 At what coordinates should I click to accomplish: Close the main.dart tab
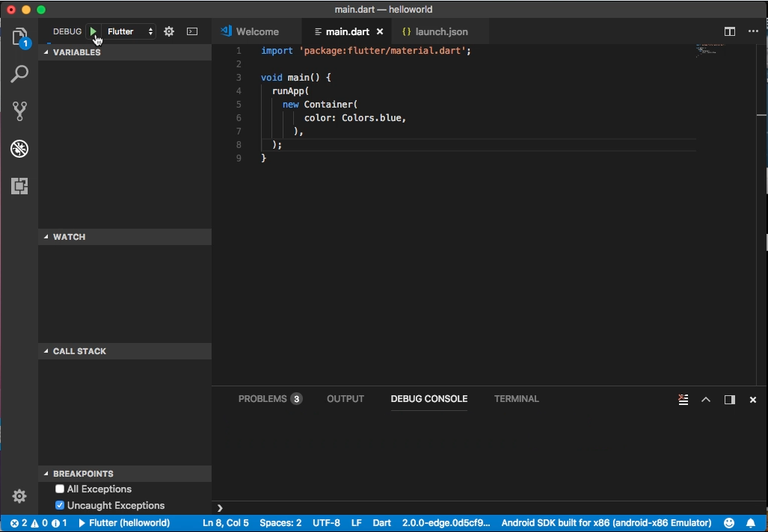pos(380,31)
